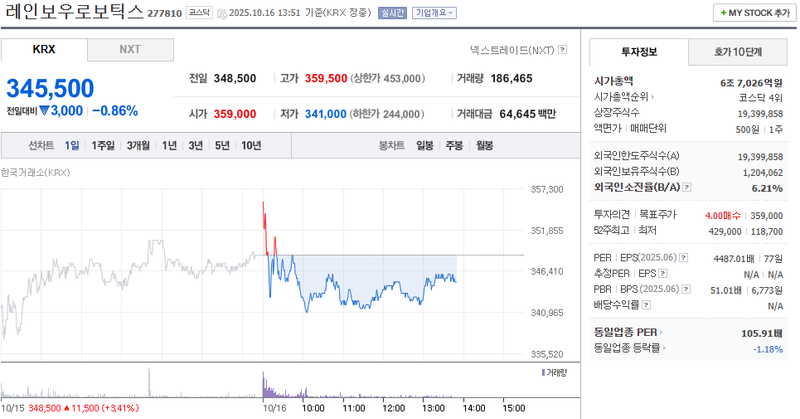Click the 코스닥 market badge

click(x=200, y=13)
